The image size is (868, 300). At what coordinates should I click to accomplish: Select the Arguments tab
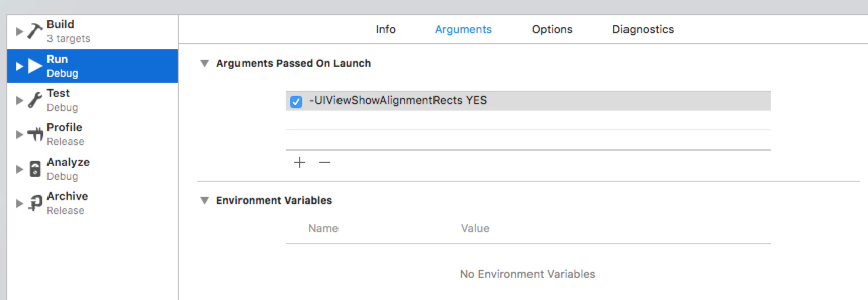click(463, 30)
